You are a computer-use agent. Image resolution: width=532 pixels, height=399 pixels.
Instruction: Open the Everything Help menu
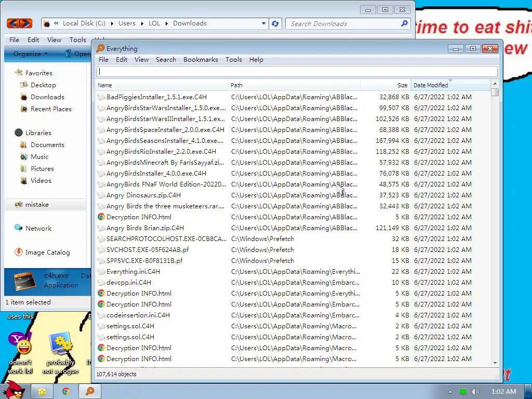[x=256, y=59]
